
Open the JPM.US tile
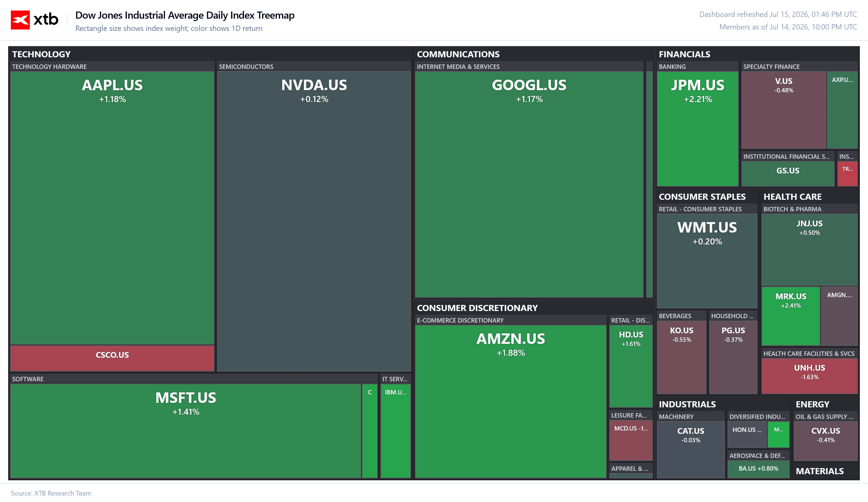tap(697, 129)
